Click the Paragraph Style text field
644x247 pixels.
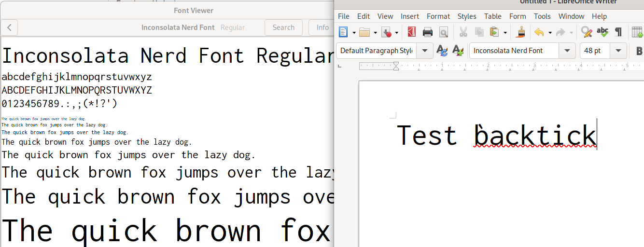(x=376, y=51)
